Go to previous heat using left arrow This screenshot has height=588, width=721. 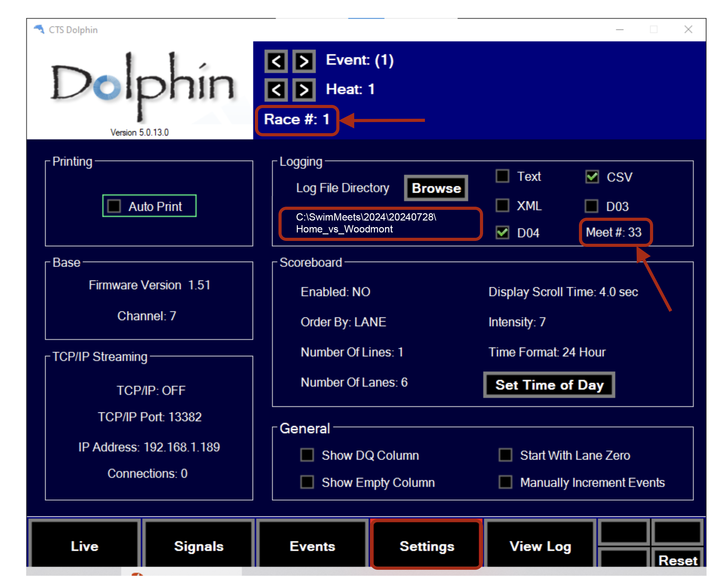(x=276, y=90)
